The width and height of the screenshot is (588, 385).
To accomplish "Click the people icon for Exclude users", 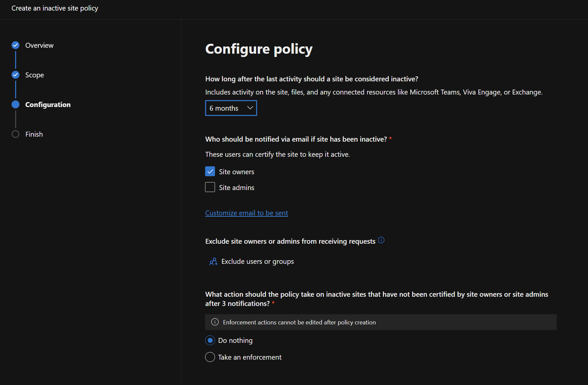I will coord(213,261).
